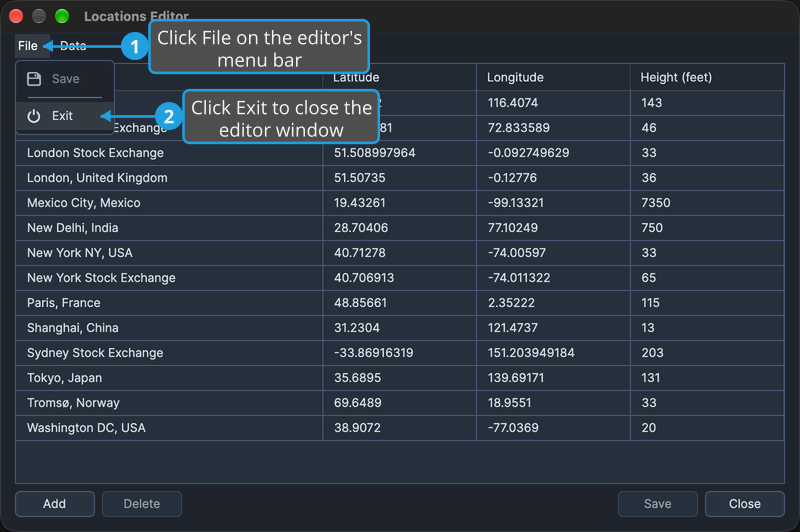Click longitude value -0.092749629
Screen dimensions: 800x532
tap(529, 153)
